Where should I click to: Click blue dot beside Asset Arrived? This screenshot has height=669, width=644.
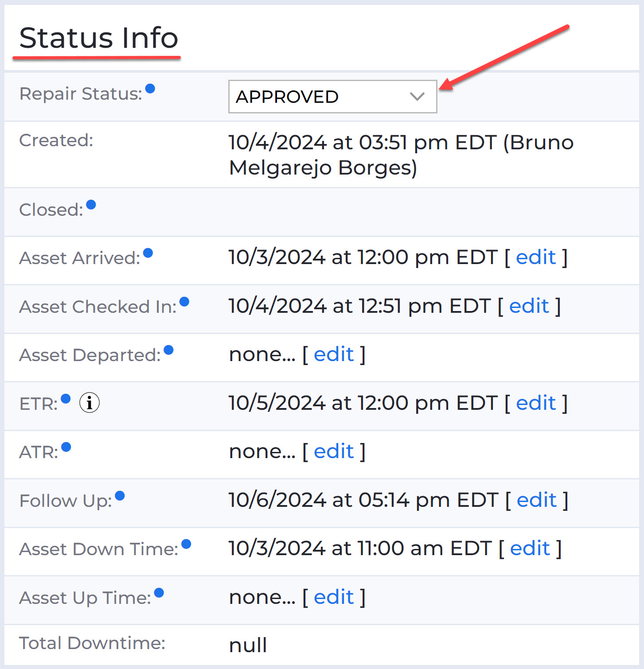pos(148,253)
